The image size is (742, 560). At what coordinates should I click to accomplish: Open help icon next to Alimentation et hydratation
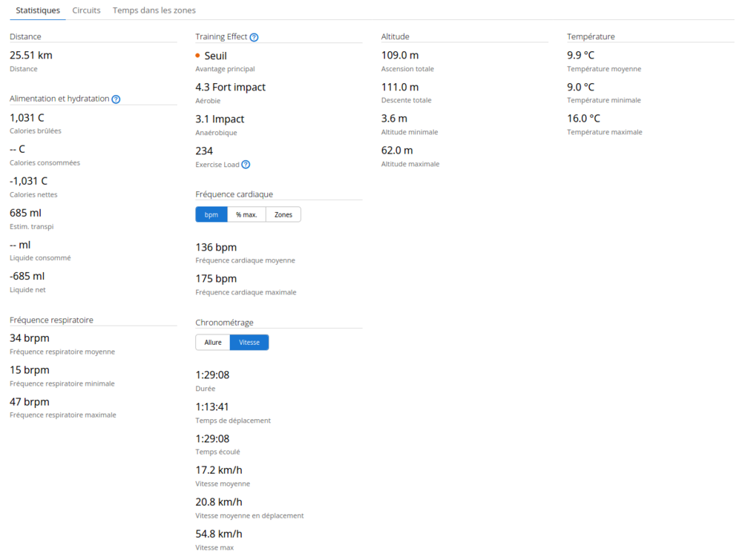[116, 99]
